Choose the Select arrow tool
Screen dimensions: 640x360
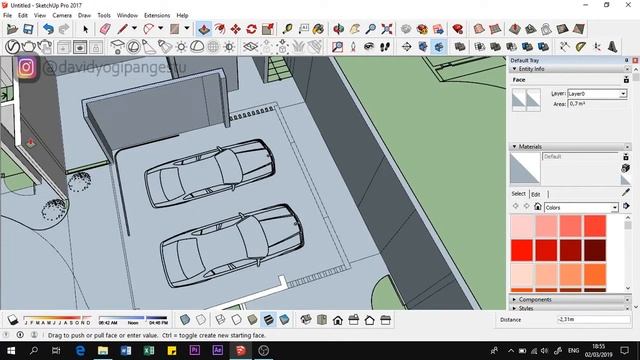85,29
